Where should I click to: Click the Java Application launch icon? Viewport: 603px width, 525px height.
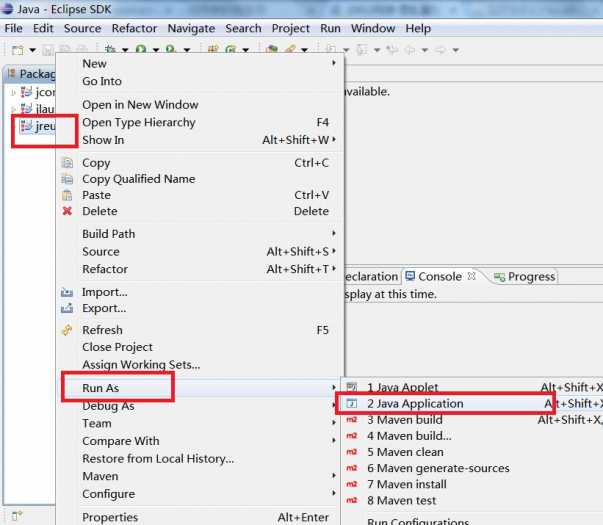coord(352,403)
